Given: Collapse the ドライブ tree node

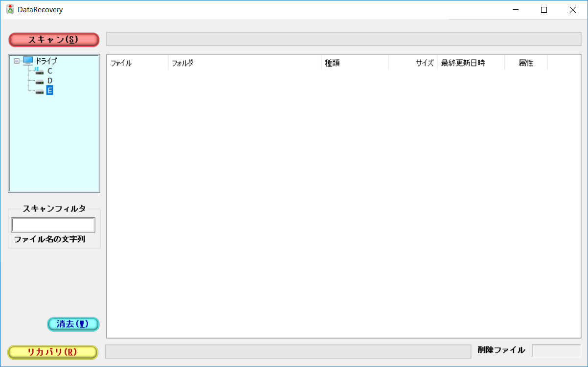Looking at the screenshot, I should pyautogui.click(x=18, y=61).
